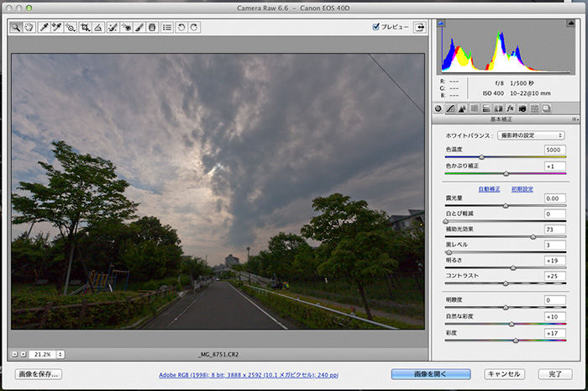The height and width of the screenshot is (391, 588).
Task: Switch to the Detail tab
Action: click(x=462, y=108)
